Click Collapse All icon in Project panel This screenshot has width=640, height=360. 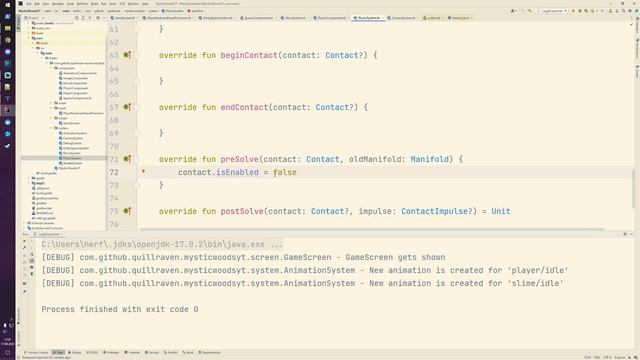pyautogui.click(x=90, y=18)
